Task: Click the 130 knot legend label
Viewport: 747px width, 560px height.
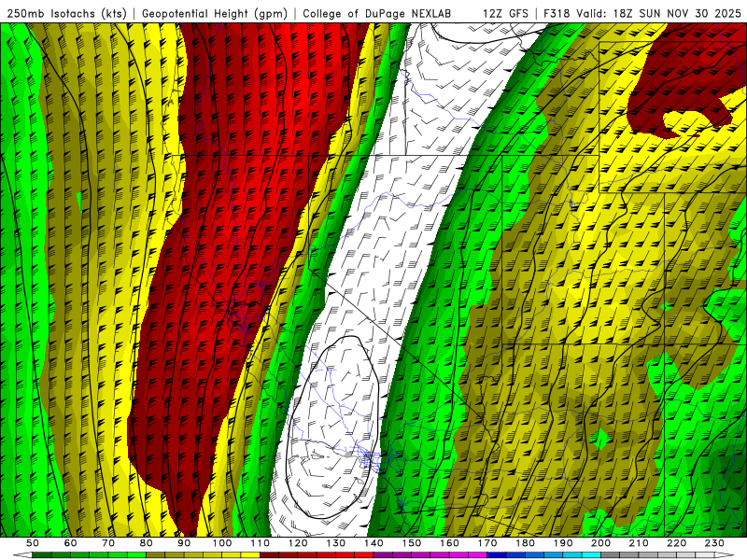Action: 336,543
